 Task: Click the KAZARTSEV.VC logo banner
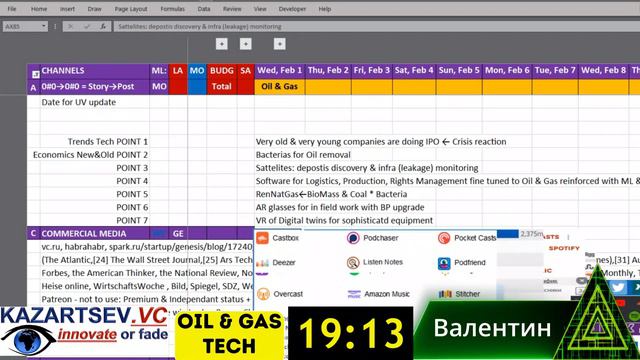click(84, 331)
